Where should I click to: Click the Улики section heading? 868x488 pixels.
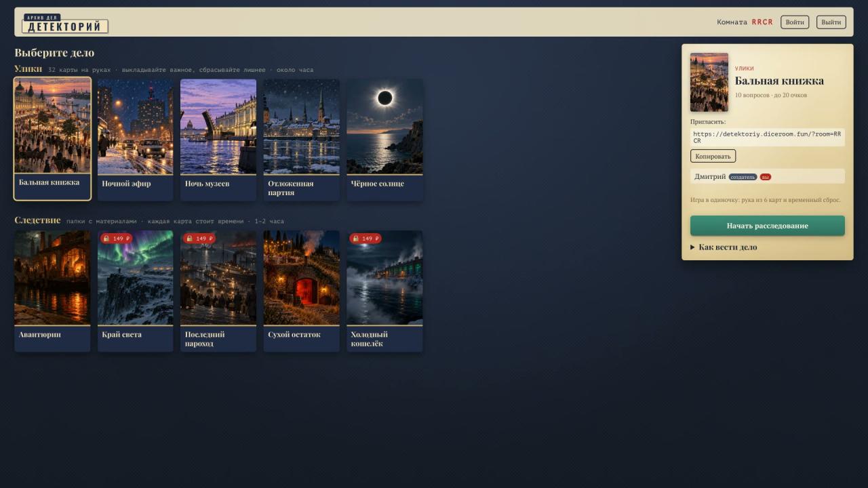pyautogui.click(x=28, y=68)
